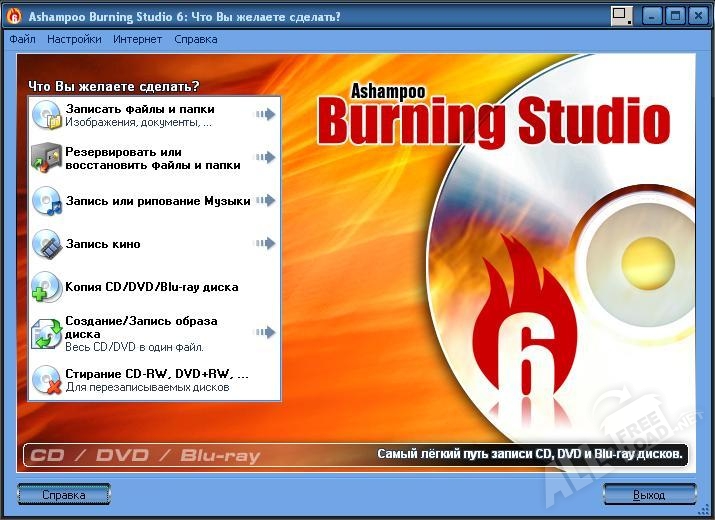Click the erase rewritable disc icon

(47, 379)
